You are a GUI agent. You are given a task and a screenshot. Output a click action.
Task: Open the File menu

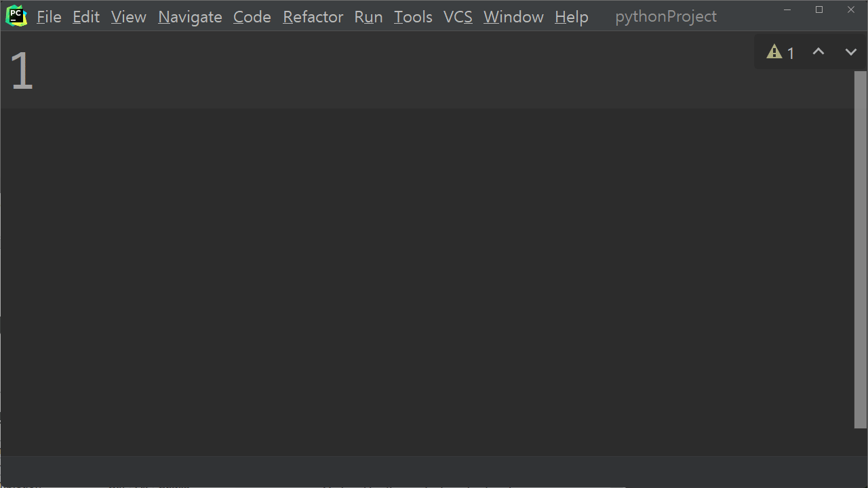(49, 17)
